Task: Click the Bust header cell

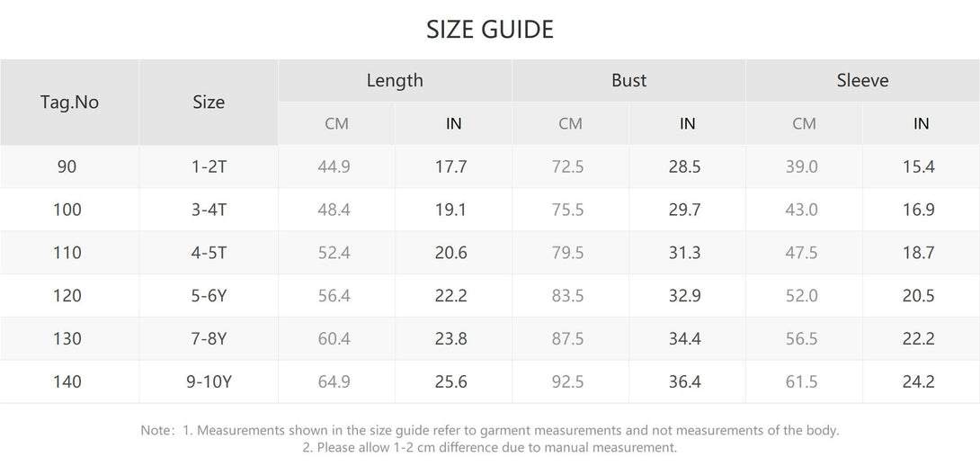Action: 628,80
